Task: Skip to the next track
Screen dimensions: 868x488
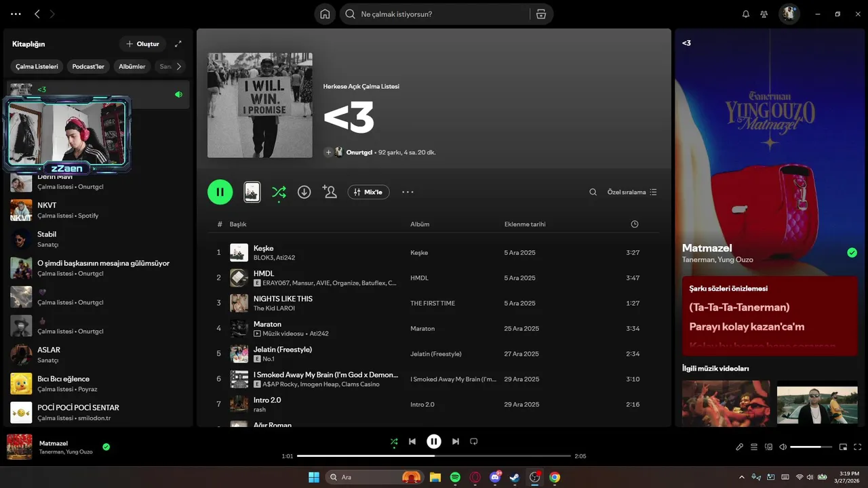Action: click(456, 441)
